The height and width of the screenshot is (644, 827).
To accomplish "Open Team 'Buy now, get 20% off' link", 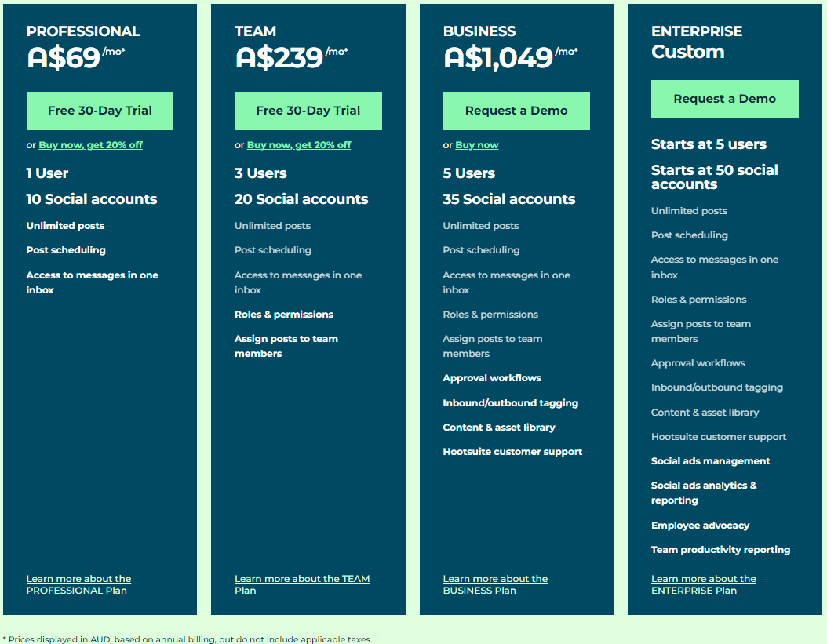I will [299, 145].
